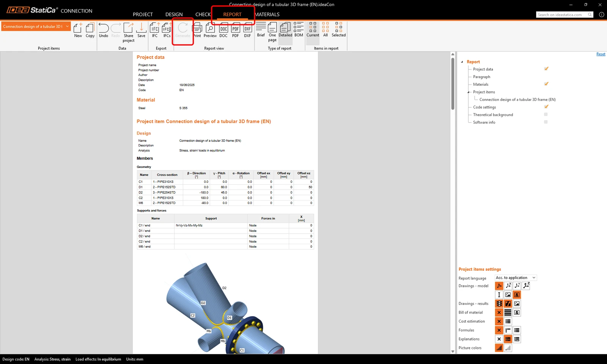607x364 pixels.
Task: Open the Report language dropdown
Action: click(516, 278)
